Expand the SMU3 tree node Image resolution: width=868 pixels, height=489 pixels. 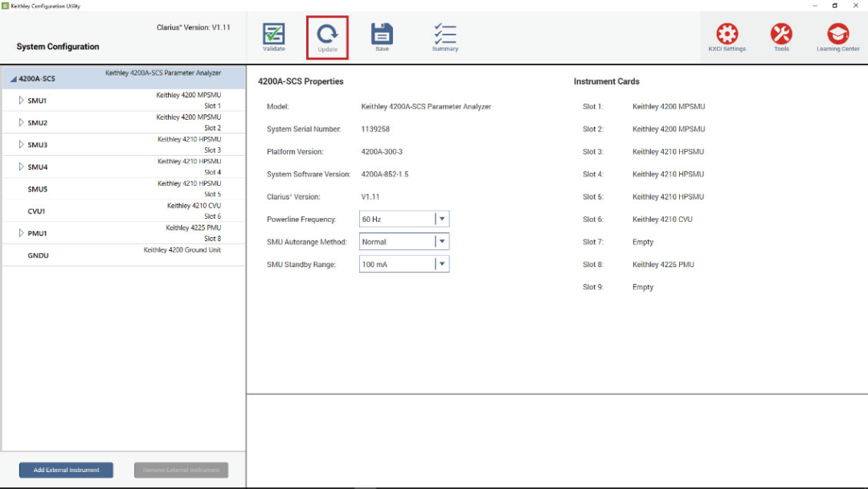pyautogui.click(x=21, y=145)
